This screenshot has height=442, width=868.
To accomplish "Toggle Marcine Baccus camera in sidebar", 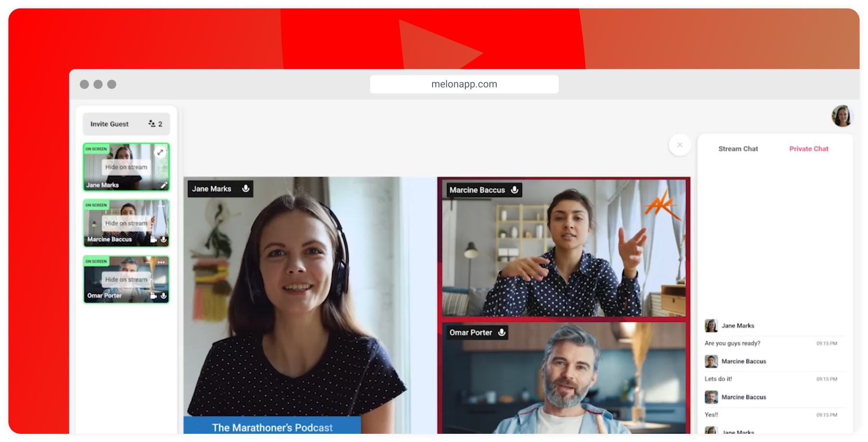I will coord(153,240).
